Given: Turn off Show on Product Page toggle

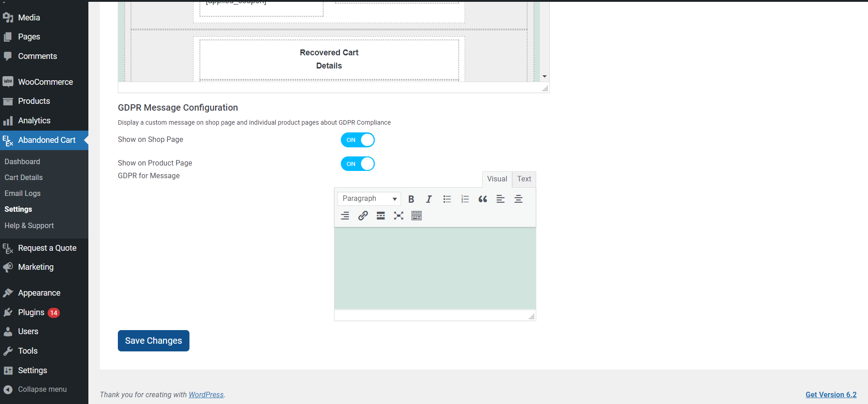Looking at the screenshot, I should 358,164.
